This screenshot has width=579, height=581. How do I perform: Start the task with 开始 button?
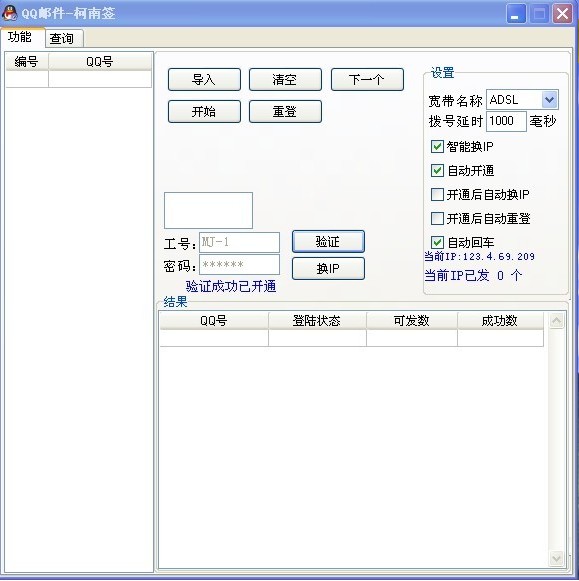pyautogui.click(x=204, y=112)
